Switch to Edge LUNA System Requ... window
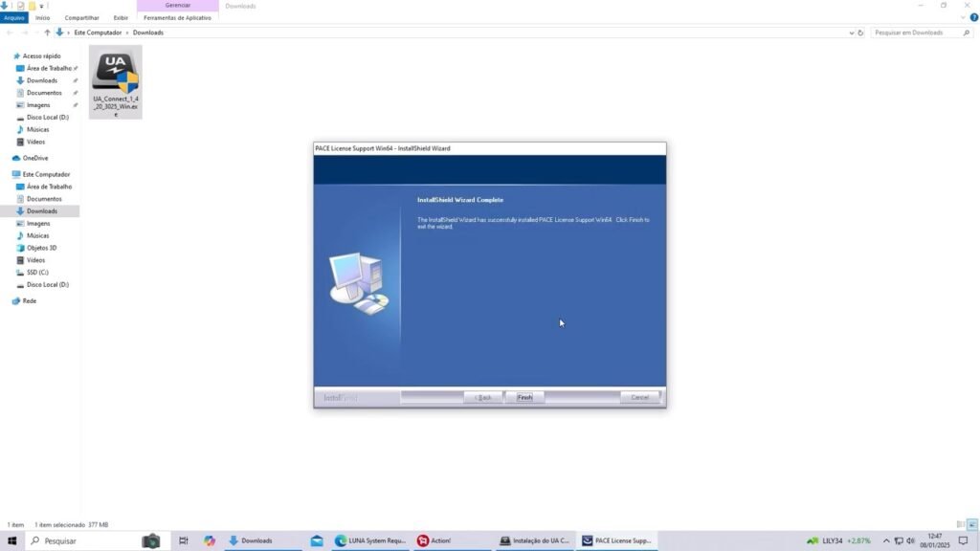This screenshot has height=551, width=980. (370, 541)
